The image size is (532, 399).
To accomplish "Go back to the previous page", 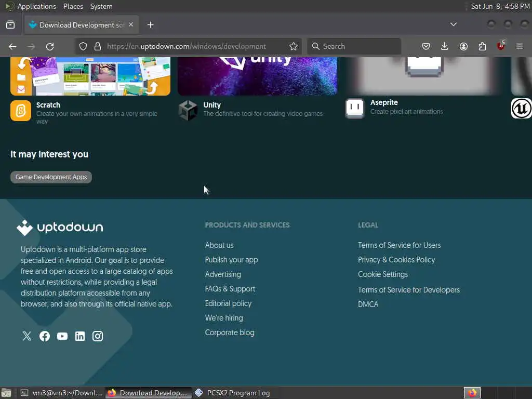I will click(x=12, y=46).
